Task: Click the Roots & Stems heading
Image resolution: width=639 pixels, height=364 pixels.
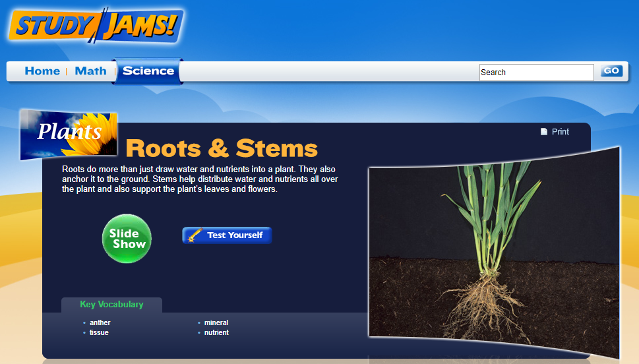Action: pyautogui.click(x=222, y=148)
